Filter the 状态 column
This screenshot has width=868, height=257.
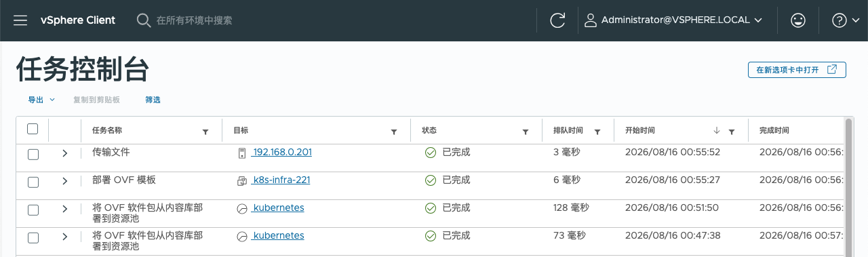click(525, 132)
